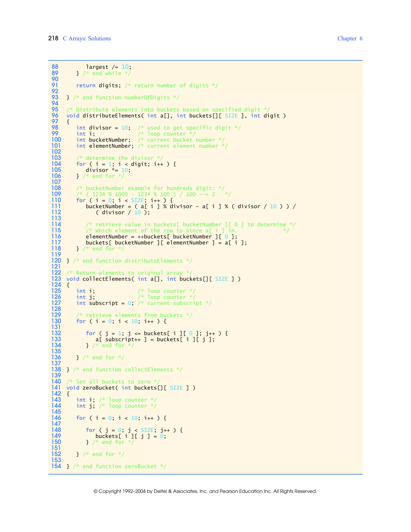Click declaration 'int elementNumber;'
The width and height of the screenshot is (411, 532).
tap(105, 146)
